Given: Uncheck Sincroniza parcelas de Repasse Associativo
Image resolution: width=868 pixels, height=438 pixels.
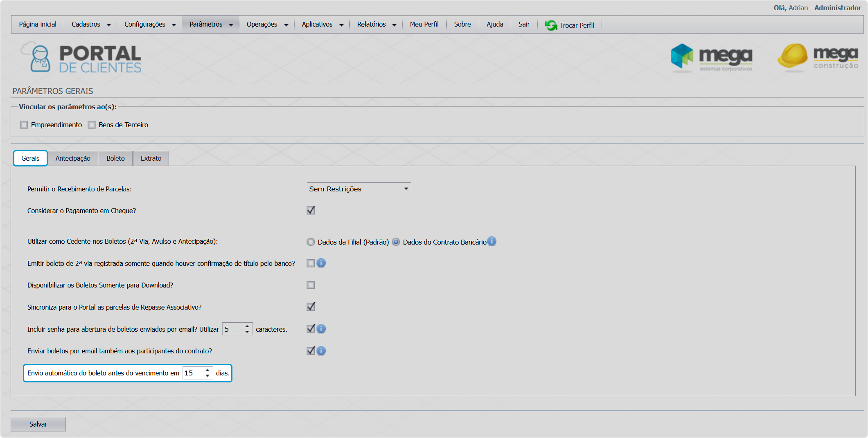Looking at the screenshot, I should [x=311, y=307].
